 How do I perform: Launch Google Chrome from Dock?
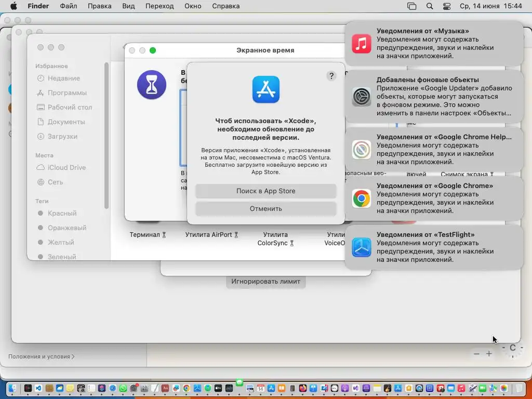coord(187,388)
